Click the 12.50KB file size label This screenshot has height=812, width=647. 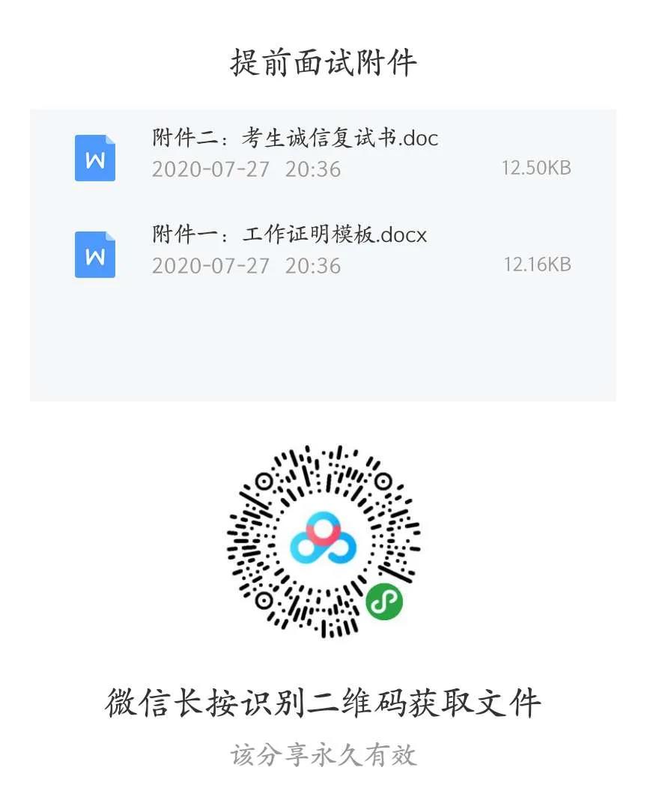coord(536,168)
